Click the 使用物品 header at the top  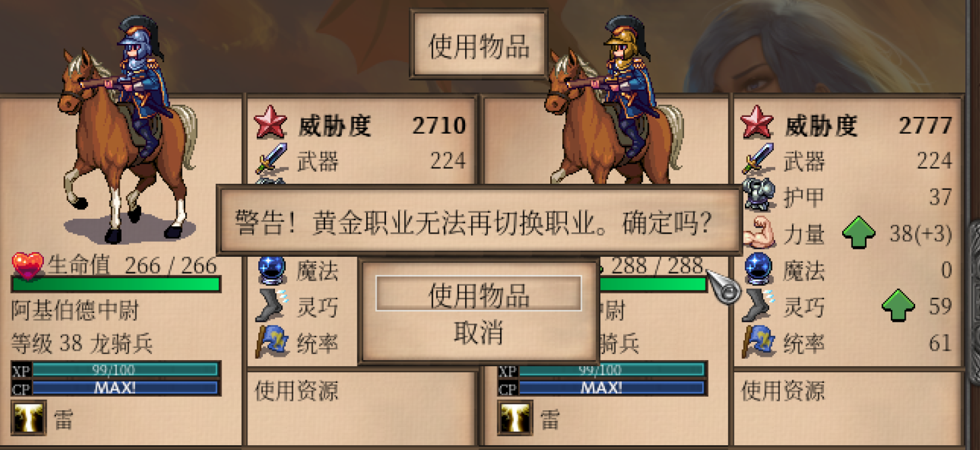click(x=479, y=46)
